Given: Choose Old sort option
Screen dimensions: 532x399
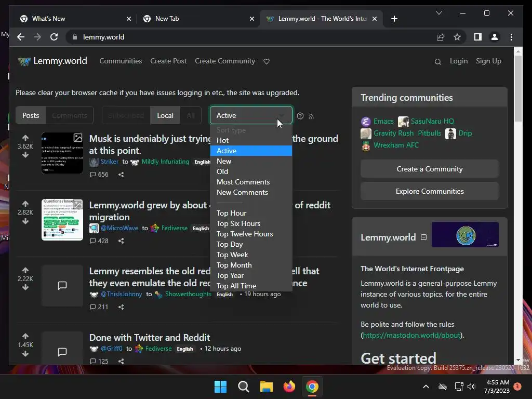Looking at the screenshot, I should coord(251,171).
